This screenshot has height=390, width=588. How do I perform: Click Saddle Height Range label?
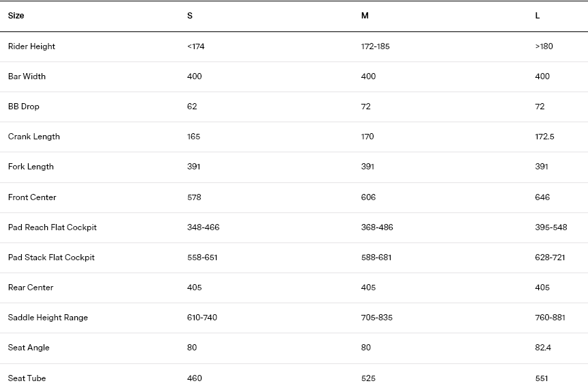click(48, 317)
